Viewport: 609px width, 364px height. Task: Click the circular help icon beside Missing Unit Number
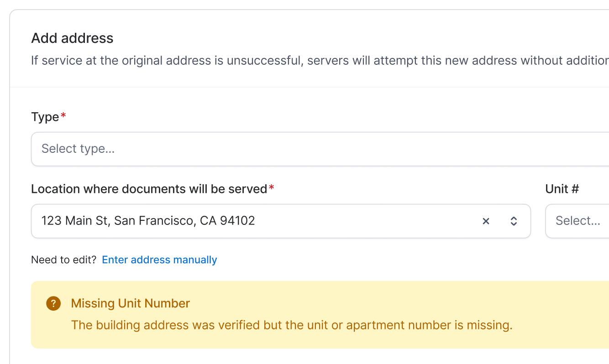point(53,303)
